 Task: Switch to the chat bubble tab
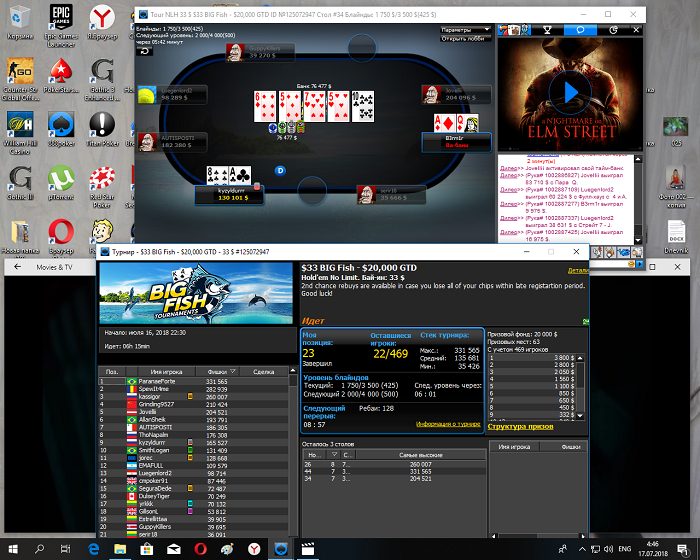(x=580, y=30)
